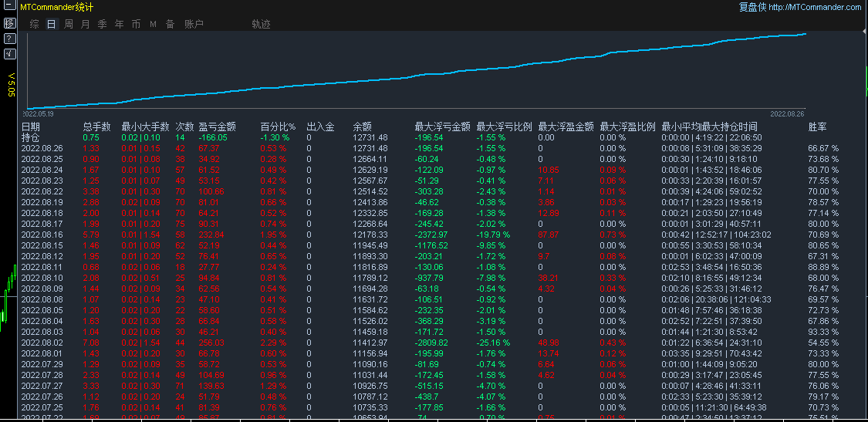This screenshot has height=422, width=868.
Task: Click the equity curve chart
Action: coord(417,69)
